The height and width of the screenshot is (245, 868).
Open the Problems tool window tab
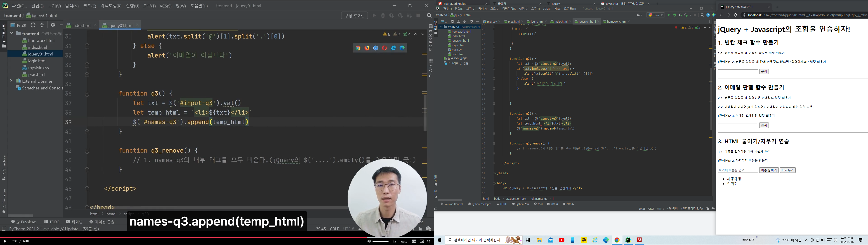(24, 222)
